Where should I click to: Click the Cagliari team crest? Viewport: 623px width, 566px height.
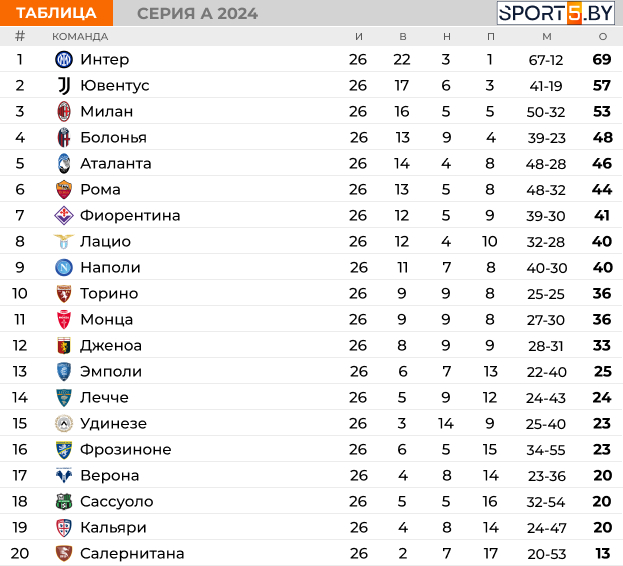(64, 527)
